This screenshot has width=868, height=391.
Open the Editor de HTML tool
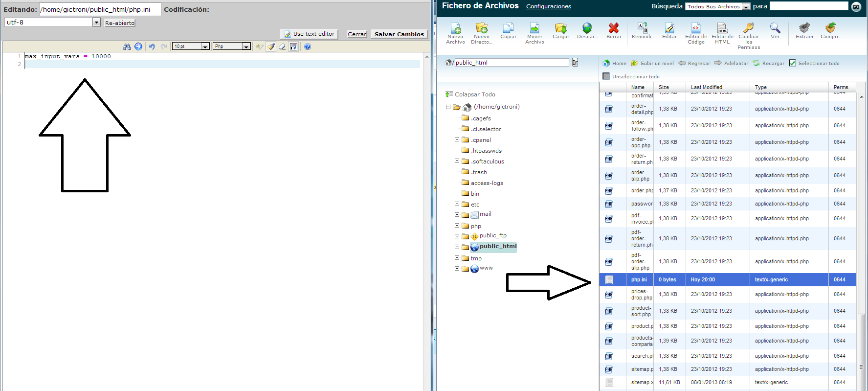pyautogui.click(x=722, y=28)
